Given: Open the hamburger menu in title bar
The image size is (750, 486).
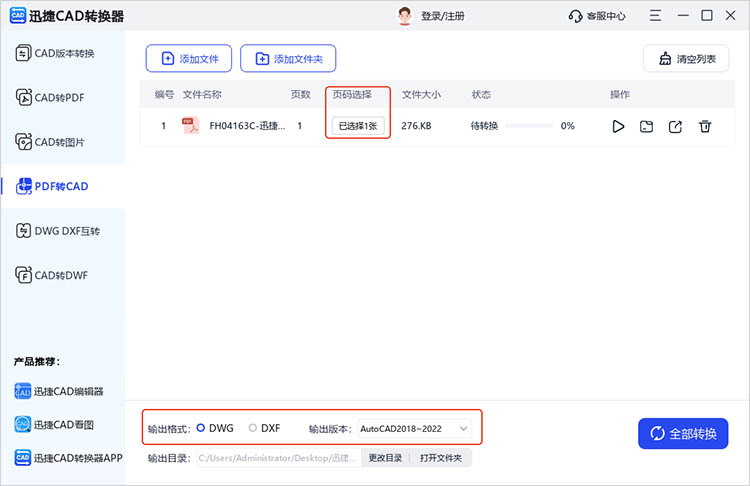Looking at the screenshot, I should tap(655, 16).
